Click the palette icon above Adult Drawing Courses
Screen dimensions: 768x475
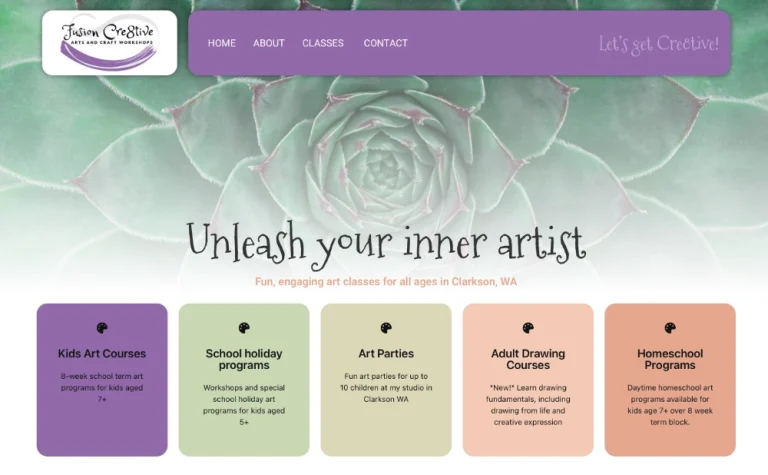click(528, 328)
